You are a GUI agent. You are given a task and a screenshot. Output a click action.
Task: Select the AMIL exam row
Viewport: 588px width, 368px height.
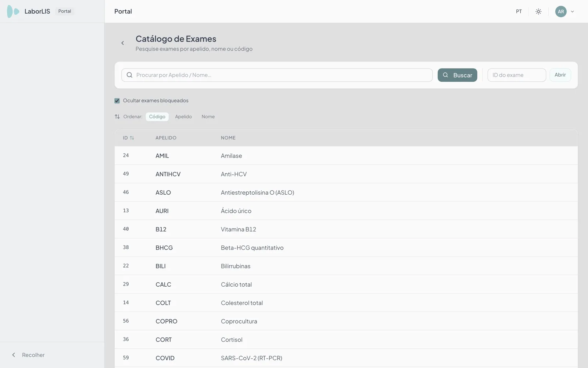tap(346, 156)
